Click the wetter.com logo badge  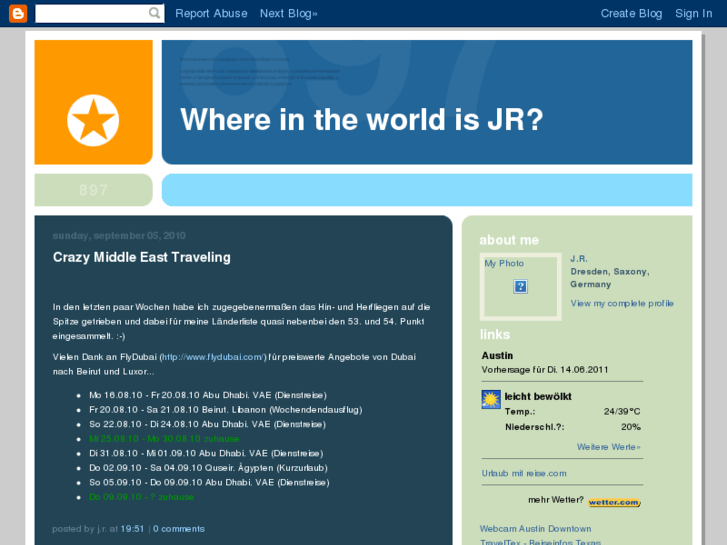point(614,502)
